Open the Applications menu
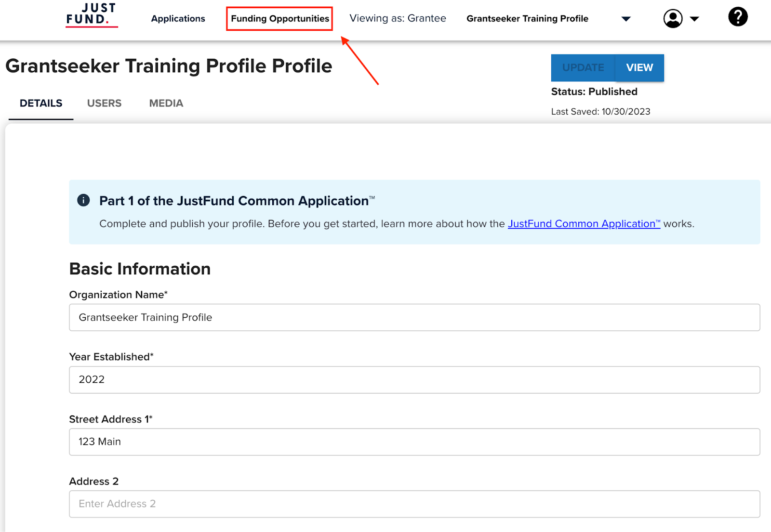 178,19
